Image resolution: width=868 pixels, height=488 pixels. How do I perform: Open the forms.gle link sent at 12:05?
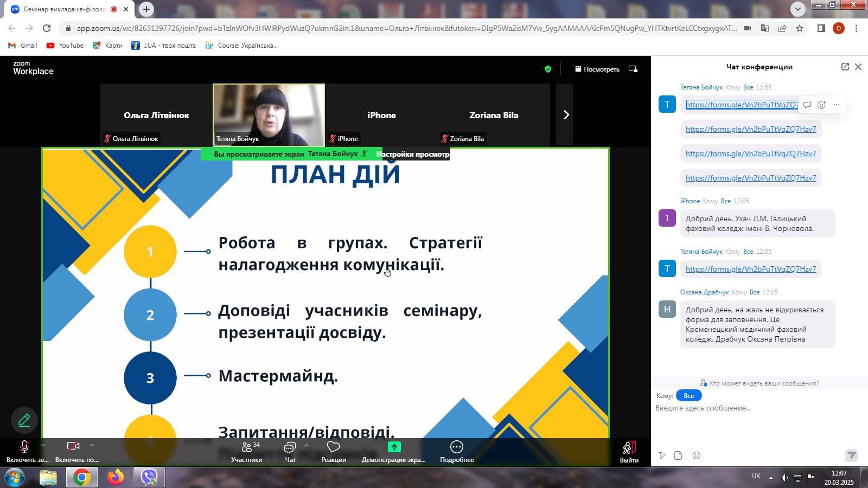tap(751, 269)
